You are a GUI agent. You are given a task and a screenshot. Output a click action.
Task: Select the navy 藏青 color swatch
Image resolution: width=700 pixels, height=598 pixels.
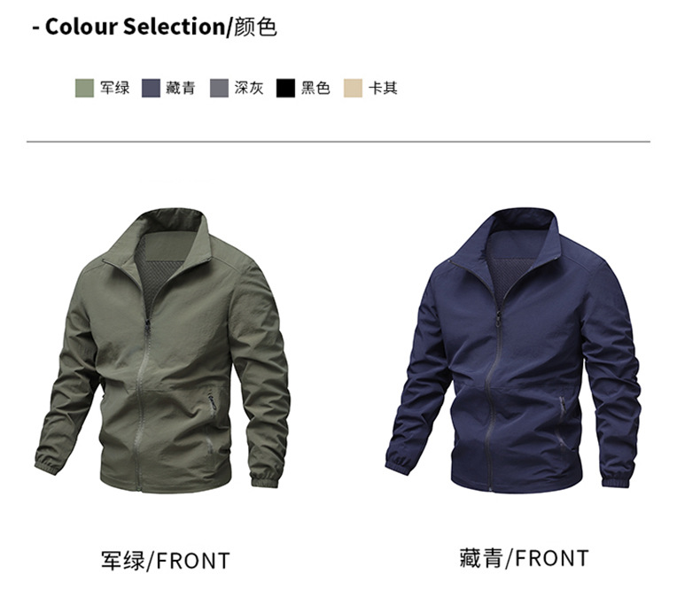151,88
